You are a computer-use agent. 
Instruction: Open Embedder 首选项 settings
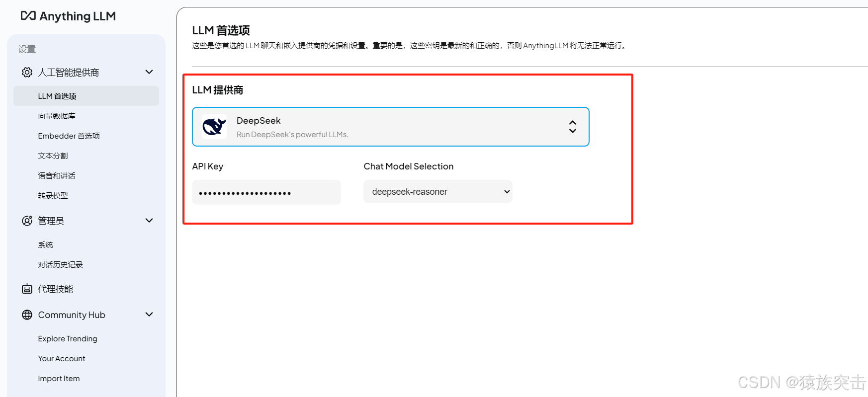point(69,136)
